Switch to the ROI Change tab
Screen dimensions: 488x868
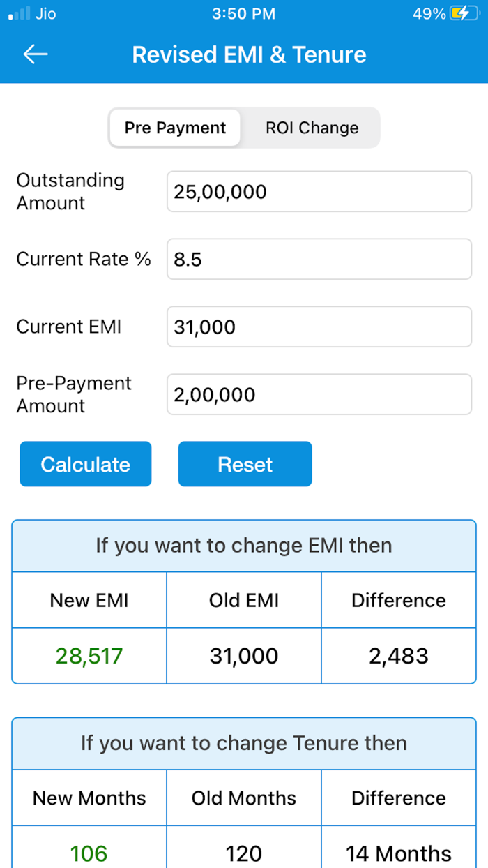pyautogui.click(x=312, y=128)
